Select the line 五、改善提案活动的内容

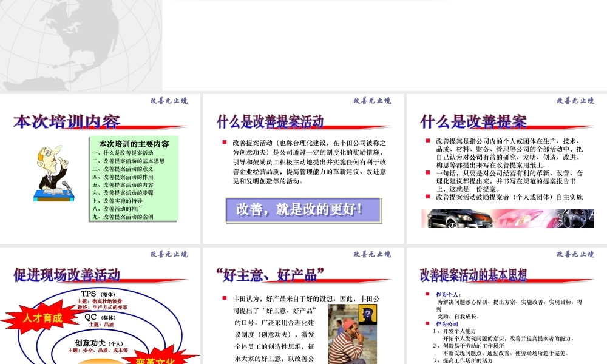(x=123, y=185)
